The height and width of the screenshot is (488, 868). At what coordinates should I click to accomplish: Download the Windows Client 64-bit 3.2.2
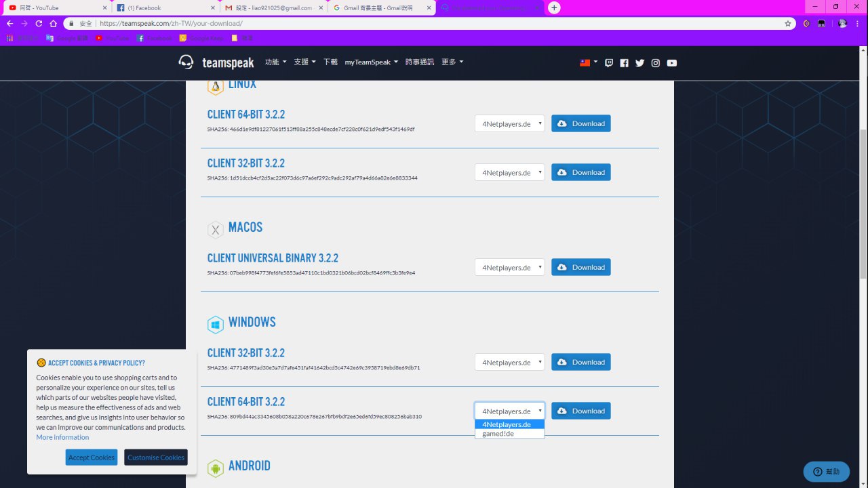(581, 411)
